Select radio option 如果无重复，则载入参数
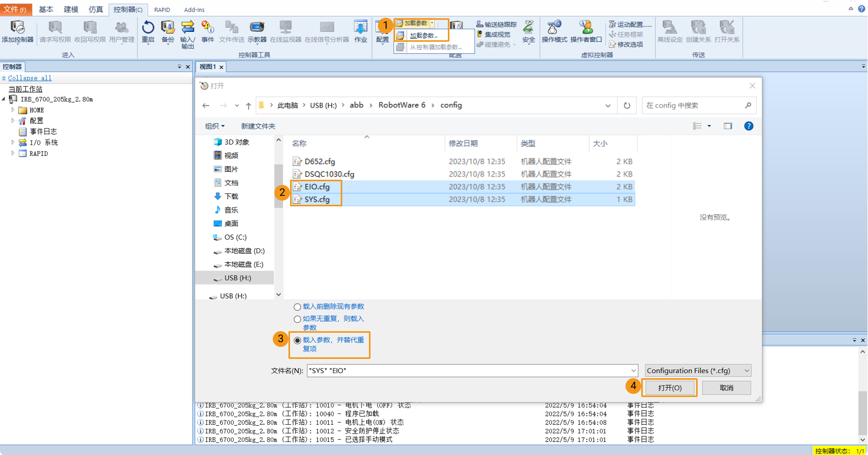Screen dimensions: 868x455 (297, 319)
